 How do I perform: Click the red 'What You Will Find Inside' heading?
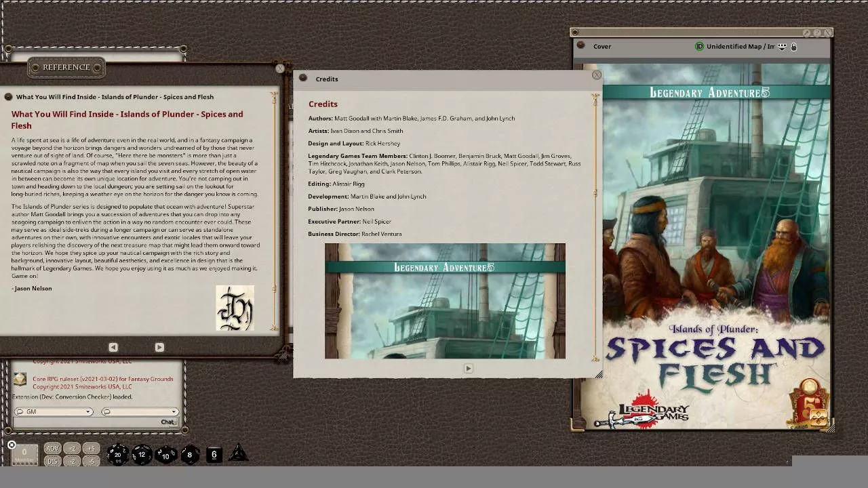pos(127,120)
